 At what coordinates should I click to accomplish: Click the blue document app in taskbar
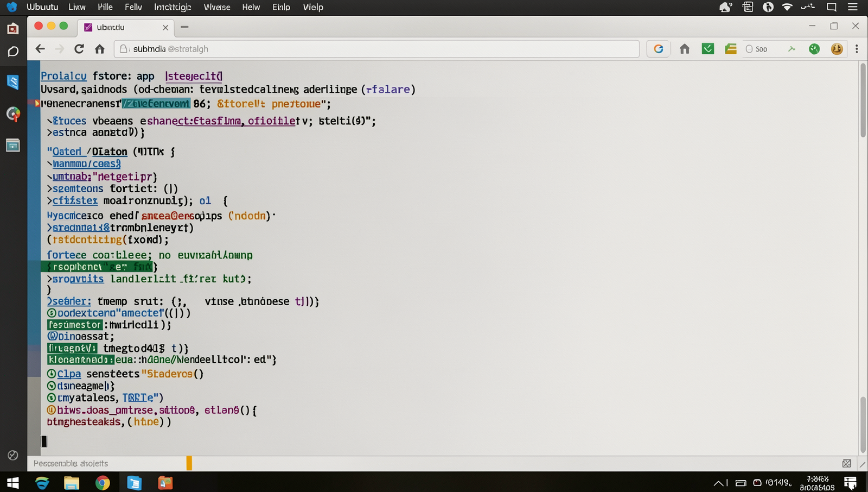134,482
